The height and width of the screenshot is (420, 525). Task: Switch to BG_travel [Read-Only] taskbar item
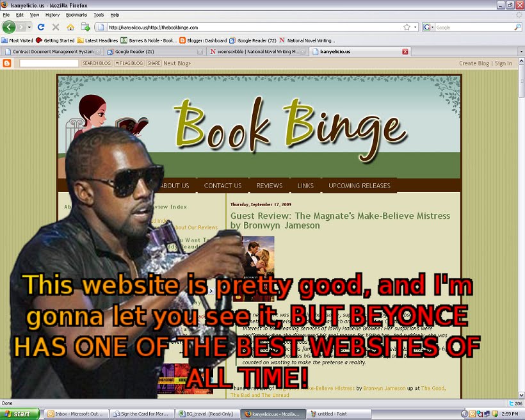tap(207, 414)
